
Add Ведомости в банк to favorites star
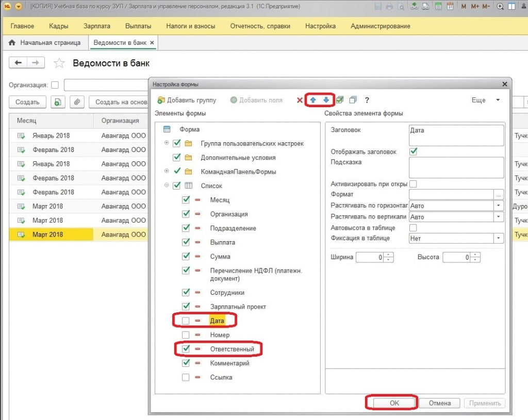click(59, 63)
